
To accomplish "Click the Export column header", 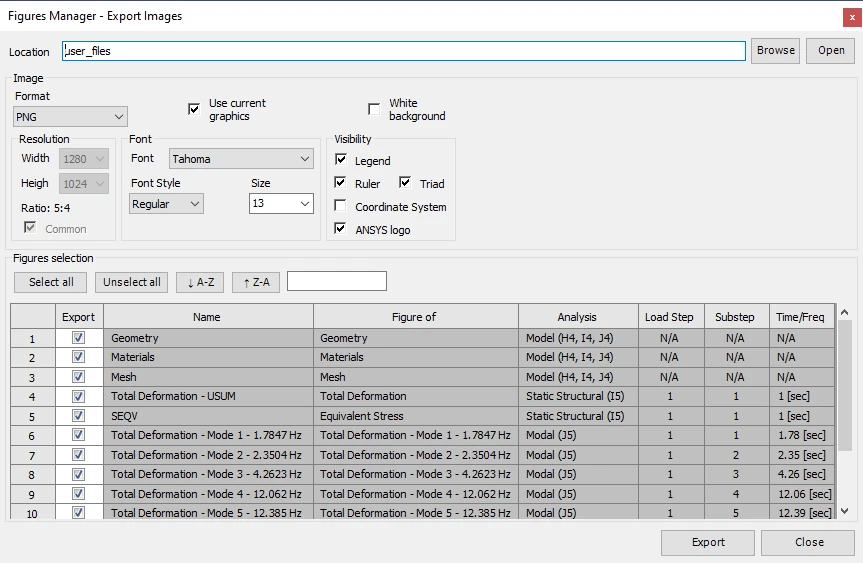I will pos(79,317).
